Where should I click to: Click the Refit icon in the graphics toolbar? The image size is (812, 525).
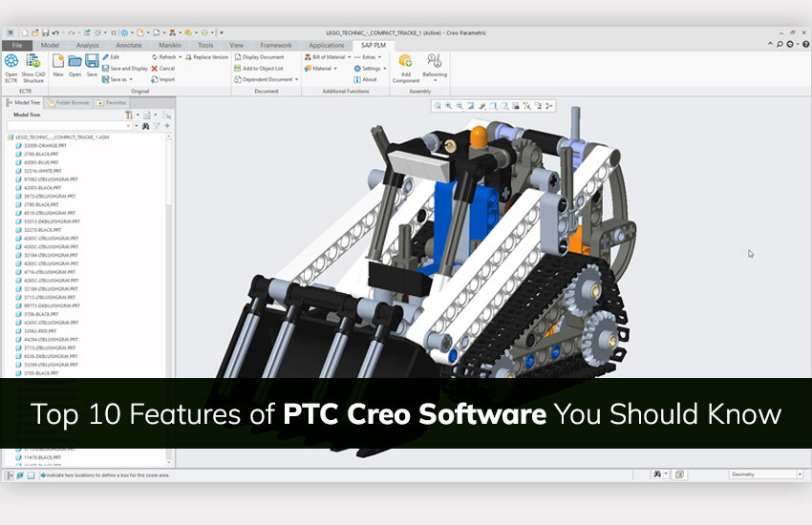point(438,106)
